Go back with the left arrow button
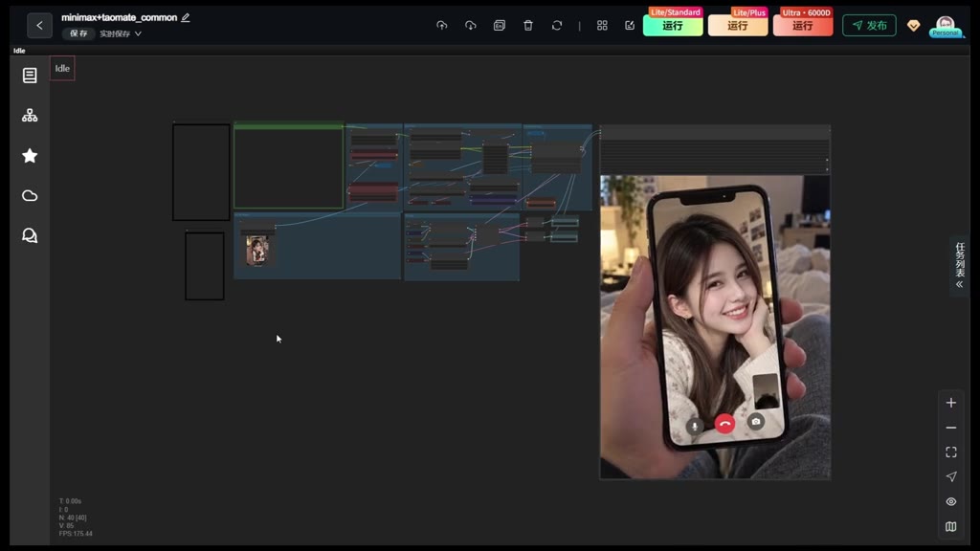Viewport: 980px width, 551px height. tap(39, 26)
